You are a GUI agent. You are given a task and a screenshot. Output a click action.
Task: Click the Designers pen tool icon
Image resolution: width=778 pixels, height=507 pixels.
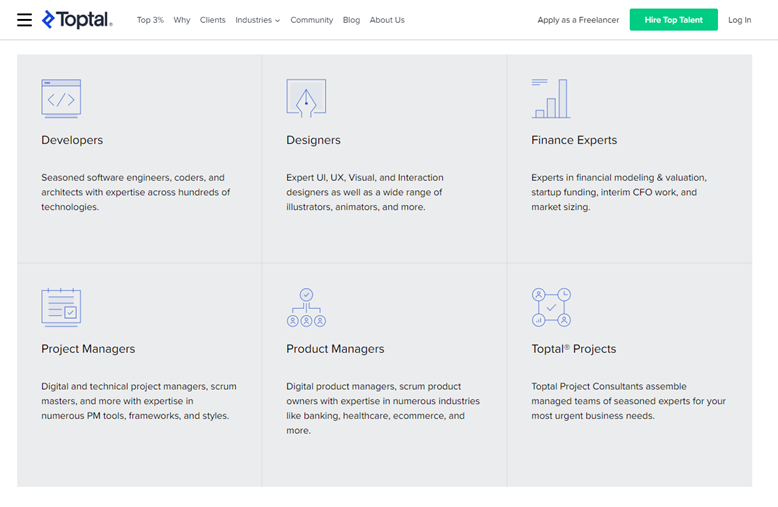pyautogui.click(x=306, y=98)
